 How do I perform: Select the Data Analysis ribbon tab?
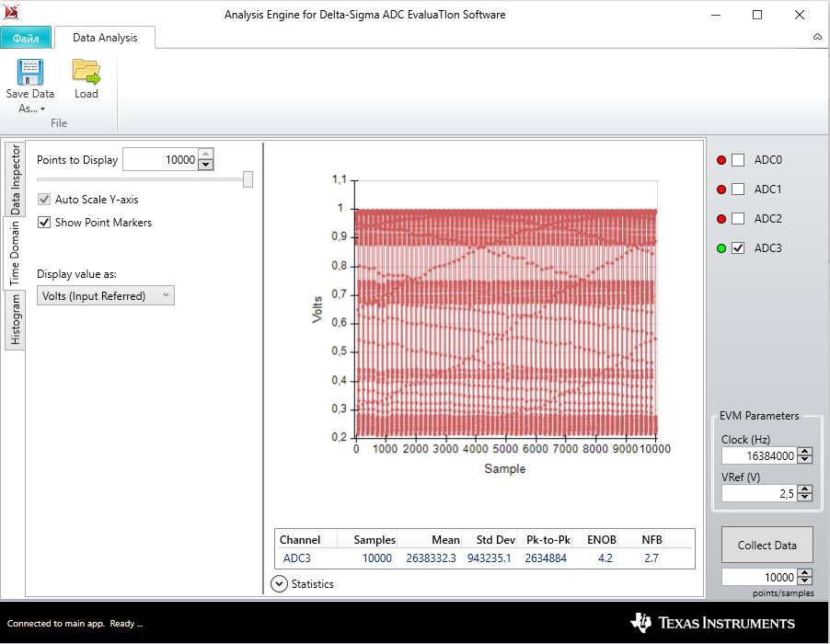[x=105, y=38]
